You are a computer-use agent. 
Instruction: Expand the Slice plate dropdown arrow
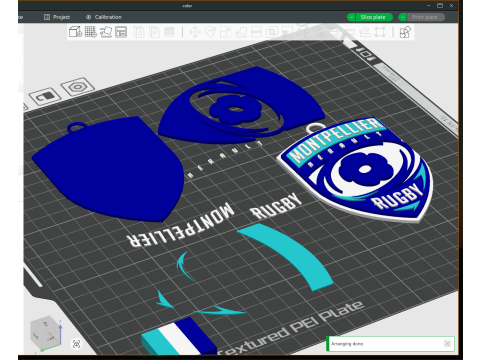coord(351,17)
